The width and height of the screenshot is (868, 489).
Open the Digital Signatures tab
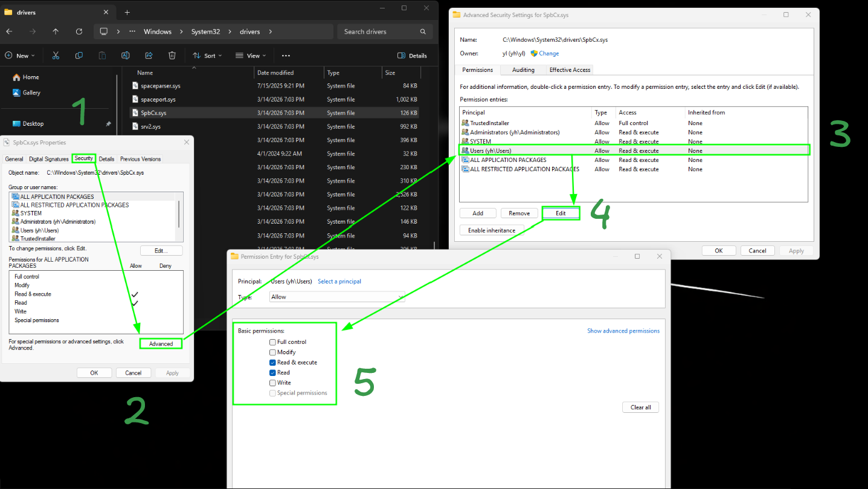tap(48, 159)
